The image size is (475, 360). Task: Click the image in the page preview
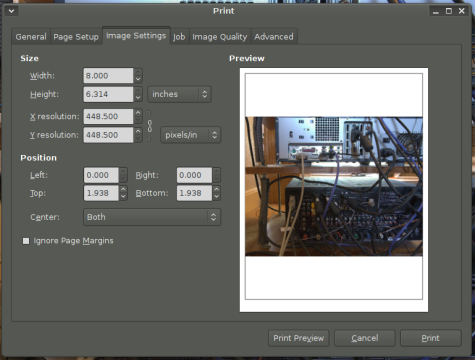coord(334,186)
